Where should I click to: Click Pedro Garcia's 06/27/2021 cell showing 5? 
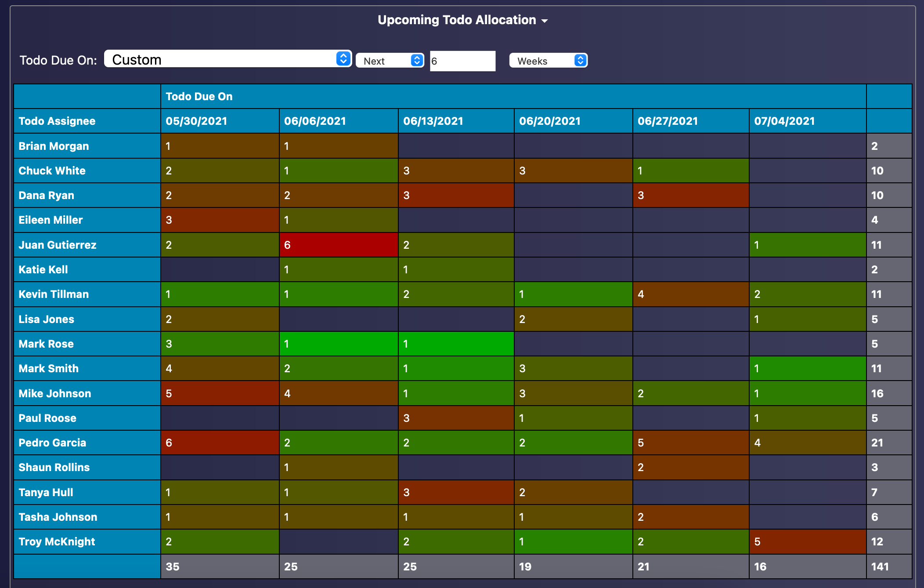tap(691, 443)
